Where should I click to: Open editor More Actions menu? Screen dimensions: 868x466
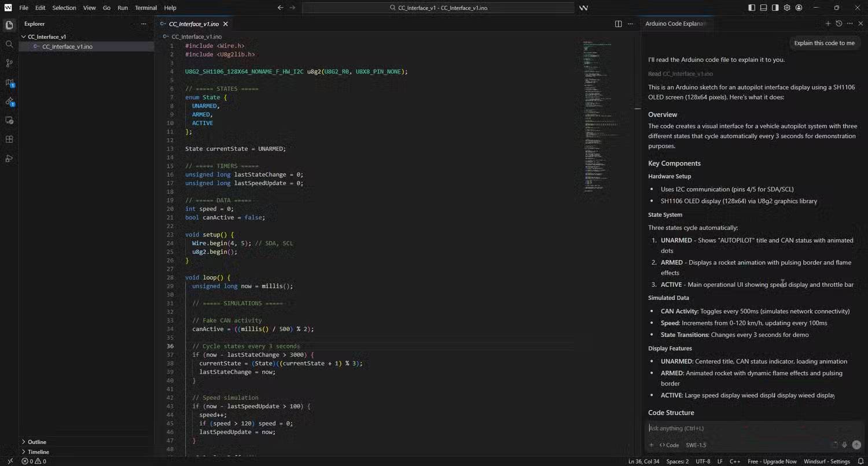[630, 24]
